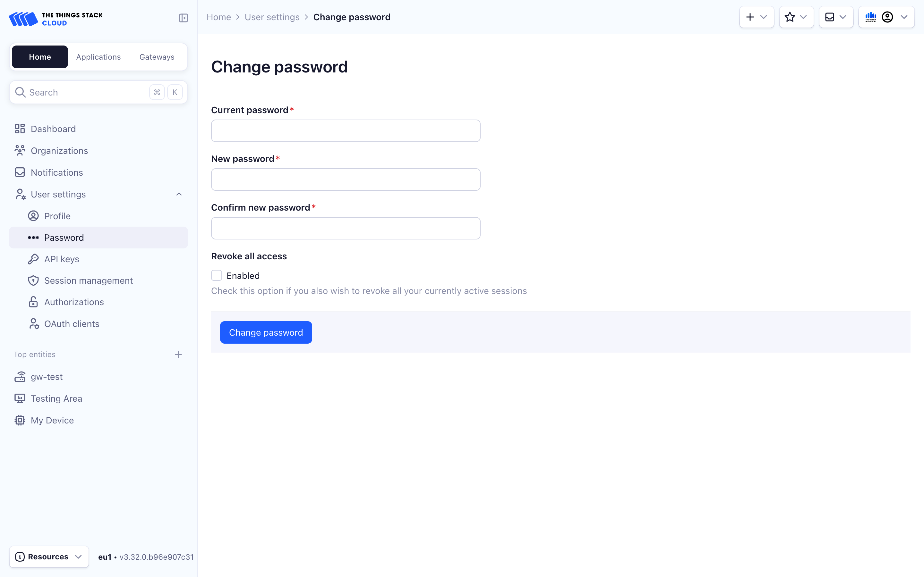924x577 pixels.
Task: Click the sidebar collapse icon next to the logo
Action: pos(183,18)
